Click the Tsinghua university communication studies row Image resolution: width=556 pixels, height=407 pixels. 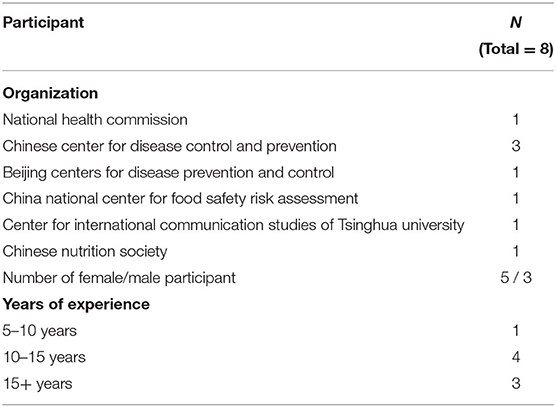[x=278, y=225]
